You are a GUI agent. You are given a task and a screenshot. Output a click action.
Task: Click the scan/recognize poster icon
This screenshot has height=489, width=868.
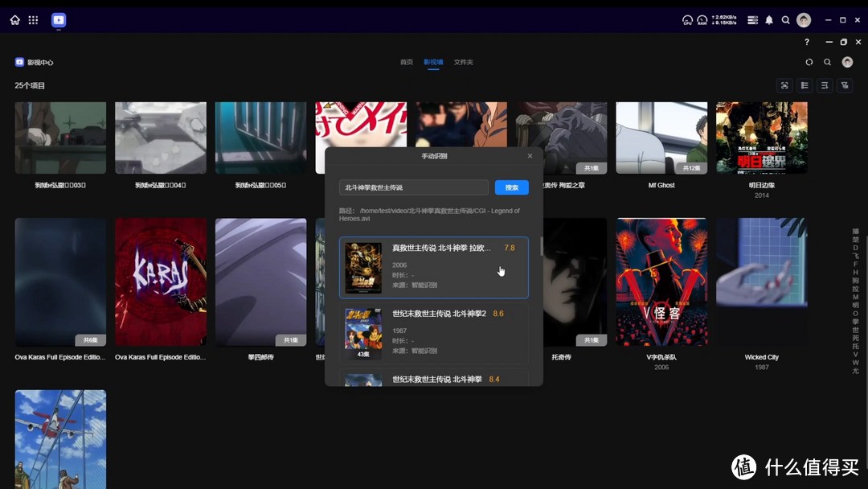pos(784,85)
